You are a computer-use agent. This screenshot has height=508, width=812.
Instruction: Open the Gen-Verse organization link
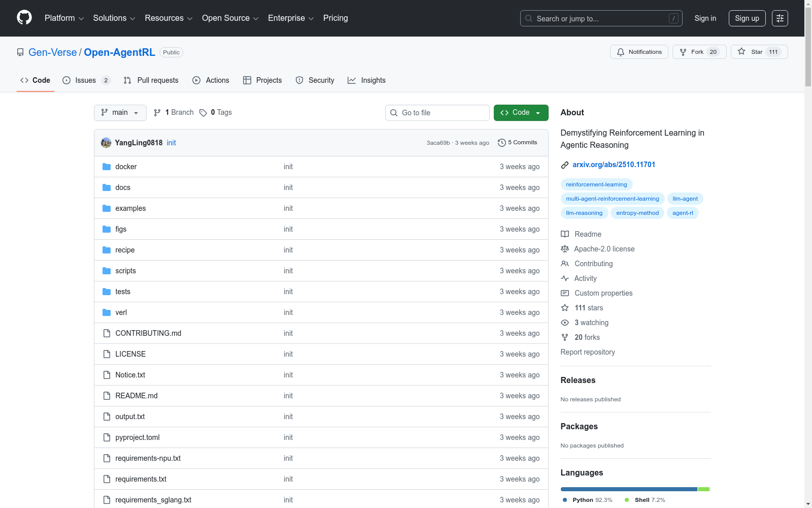coord(53,52)
